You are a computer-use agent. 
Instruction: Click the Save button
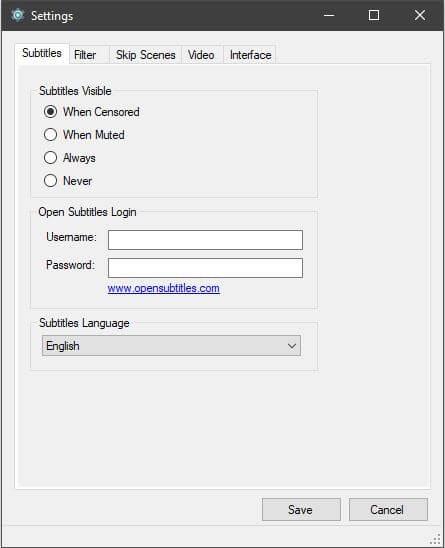[x=301, y=510]
